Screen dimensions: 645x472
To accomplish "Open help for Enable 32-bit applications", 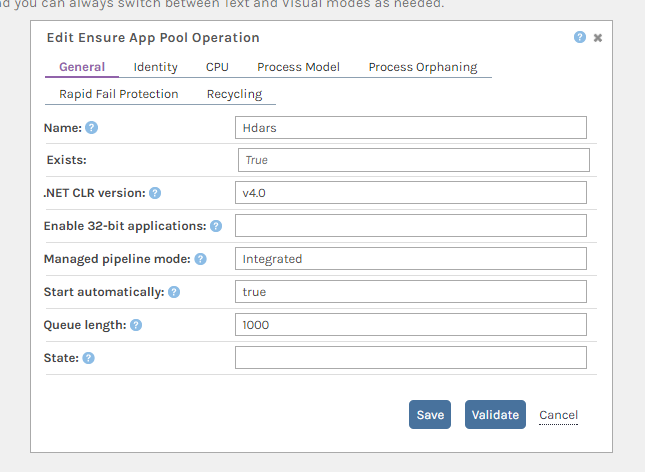I will [x=216, y=226].
